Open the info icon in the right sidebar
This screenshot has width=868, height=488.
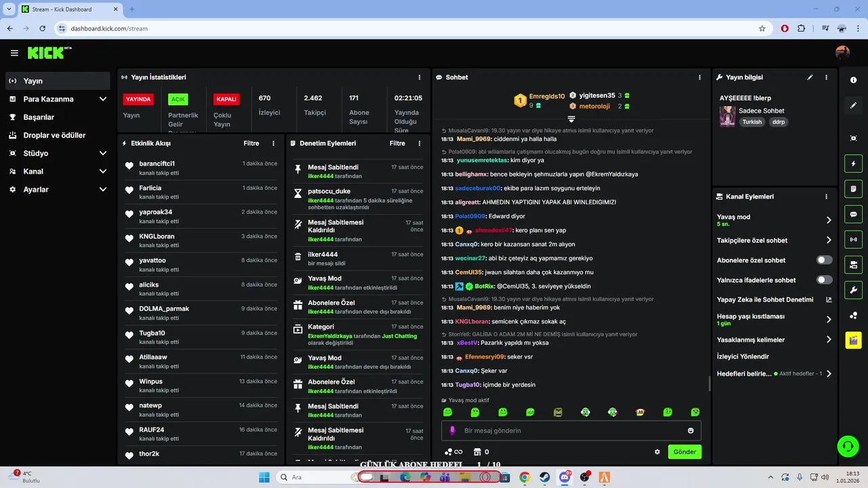click(853, 80)
